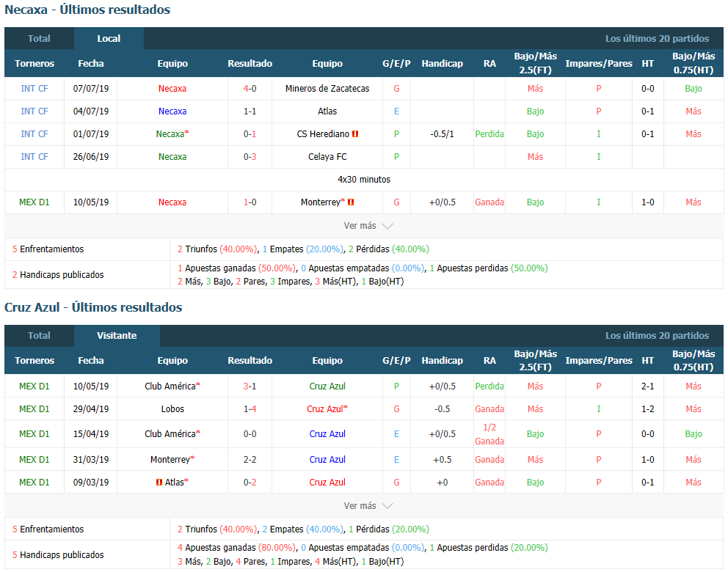
Task: Open INT CF tournament link for 26/06/19
Action: pyautogui.click(x=34, y=157)
